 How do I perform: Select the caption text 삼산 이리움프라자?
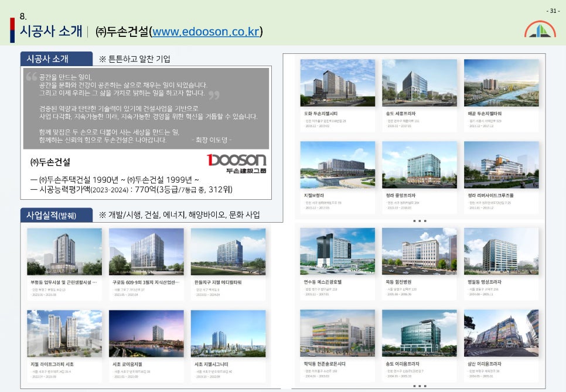pos(485,364)
